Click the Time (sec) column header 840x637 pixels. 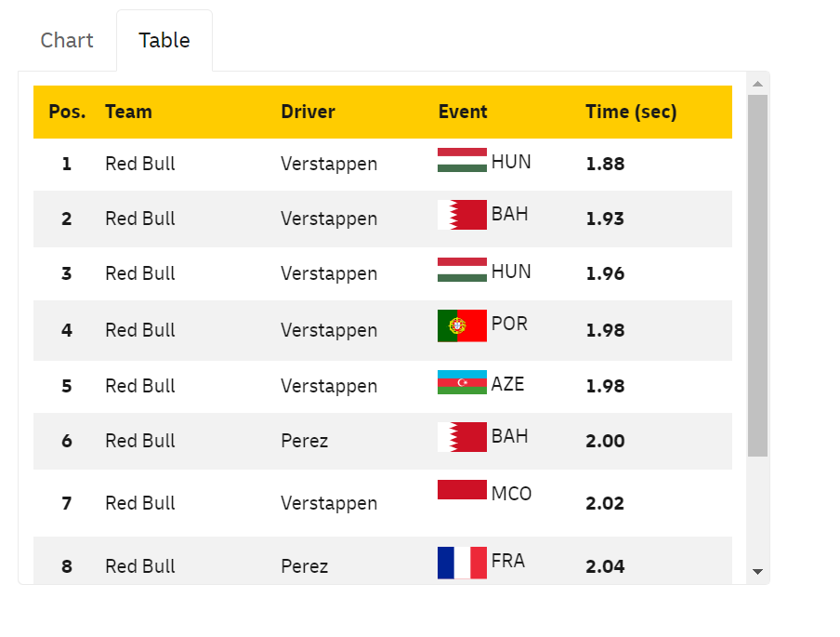631,113
